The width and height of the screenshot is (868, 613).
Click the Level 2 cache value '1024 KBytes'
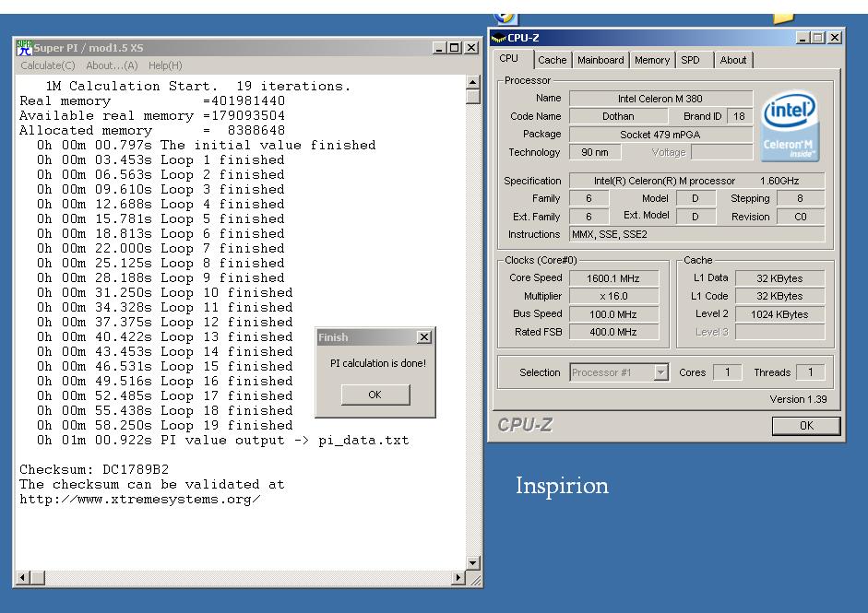(x=780, y=314)
